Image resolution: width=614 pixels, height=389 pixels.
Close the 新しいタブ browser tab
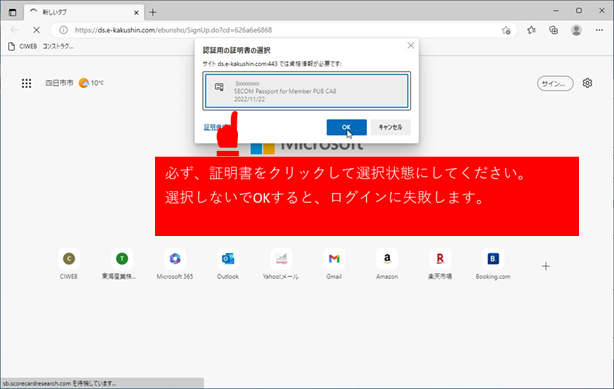tap(136, 13)
